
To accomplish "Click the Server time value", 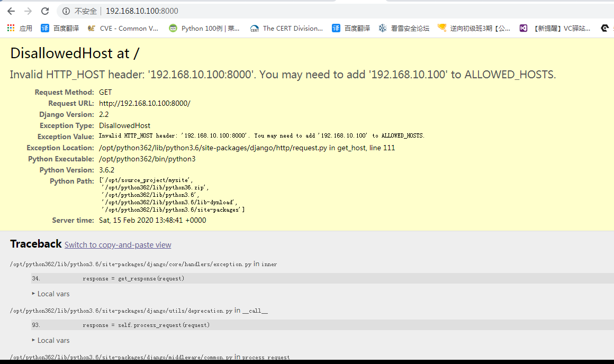I will [x=153, y=220].
